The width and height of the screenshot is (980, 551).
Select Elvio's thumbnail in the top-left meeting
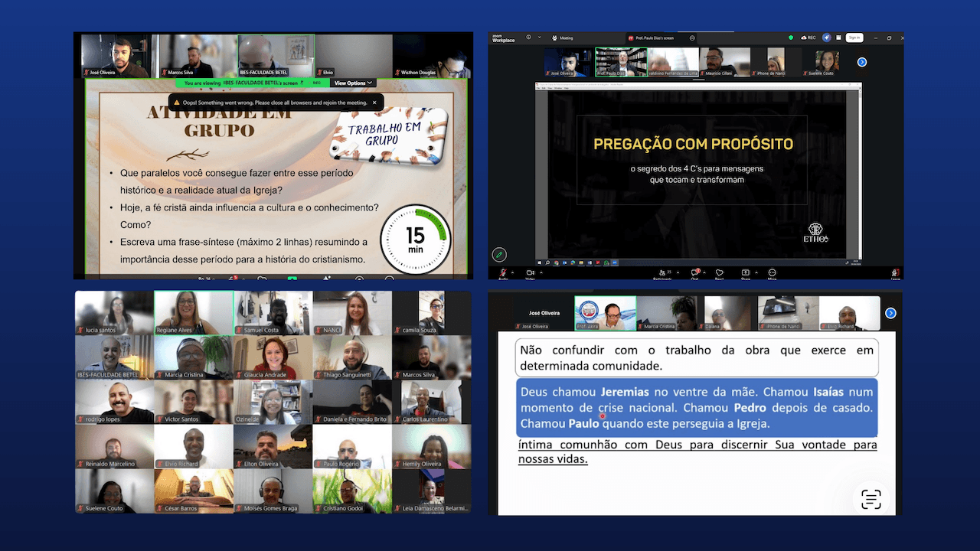pyautogui.click(x=354, y=56)
